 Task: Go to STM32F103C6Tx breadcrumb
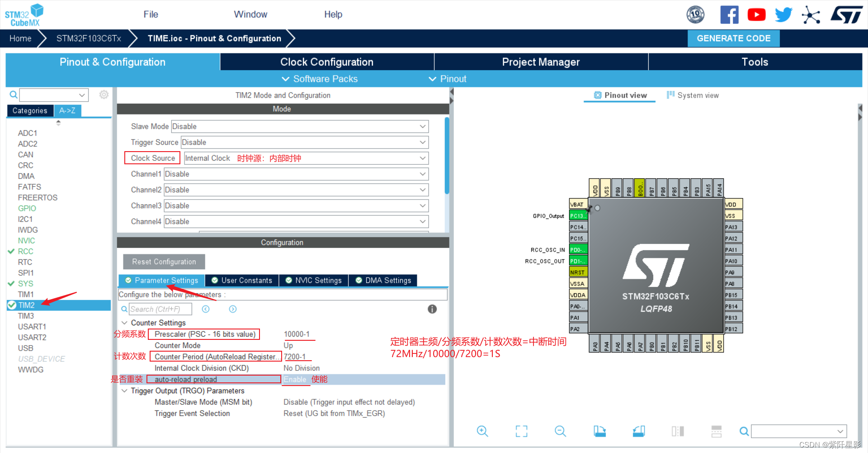(89, 38)
